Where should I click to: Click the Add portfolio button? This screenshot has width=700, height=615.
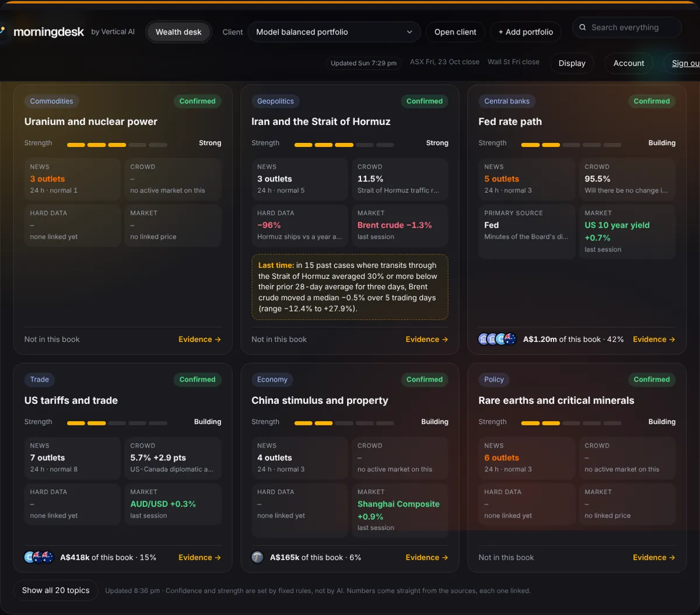[526, 32]
